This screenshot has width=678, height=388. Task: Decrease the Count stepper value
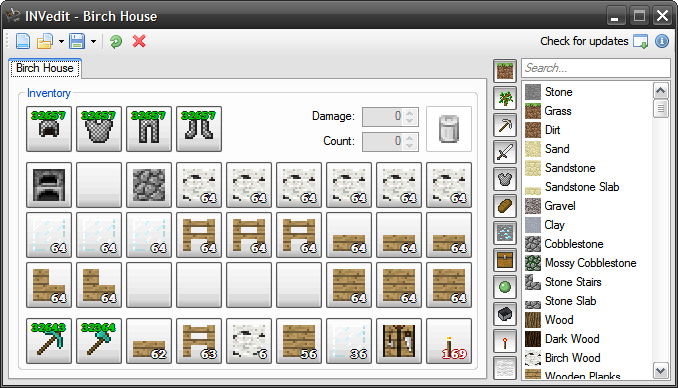tap(410, 146)
